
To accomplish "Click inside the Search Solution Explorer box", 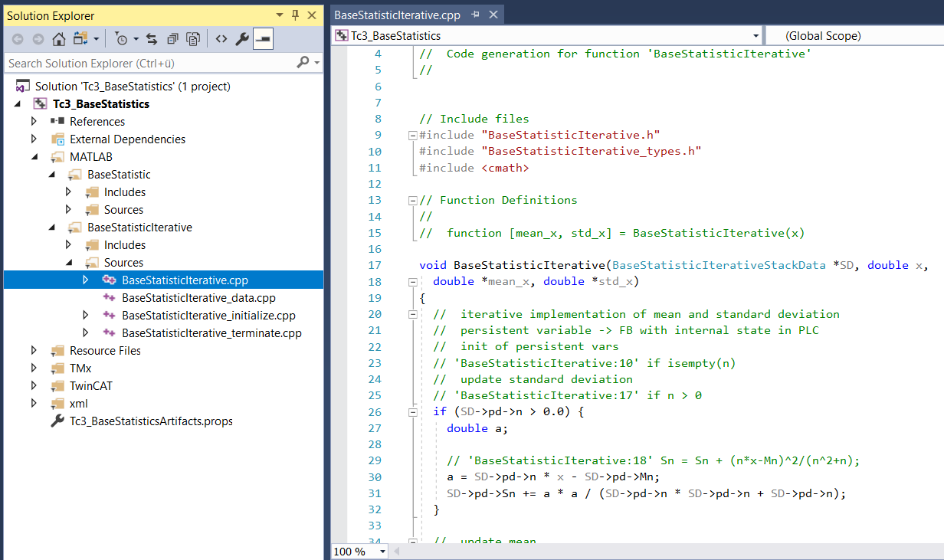I will pos(138,62).
